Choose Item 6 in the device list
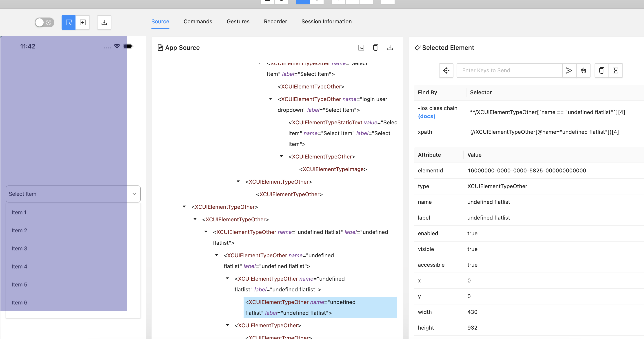Screen dimensions: 644x339 click(19, 303)
